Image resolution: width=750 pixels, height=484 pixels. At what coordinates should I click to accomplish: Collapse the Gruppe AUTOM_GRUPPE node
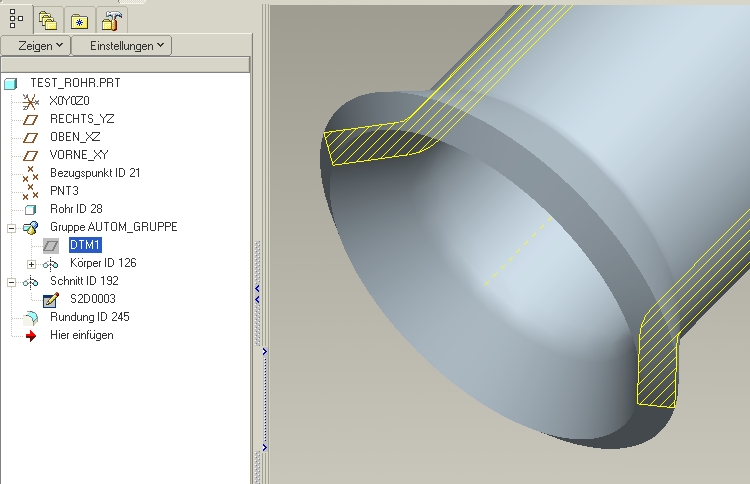pyautogui.click(x=11, y=228)
